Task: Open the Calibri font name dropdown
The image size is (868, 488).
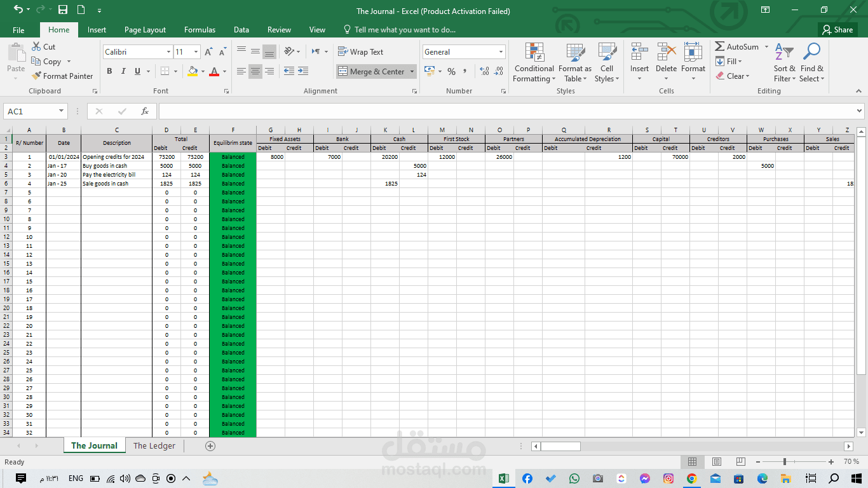Action: coord(168,52)
